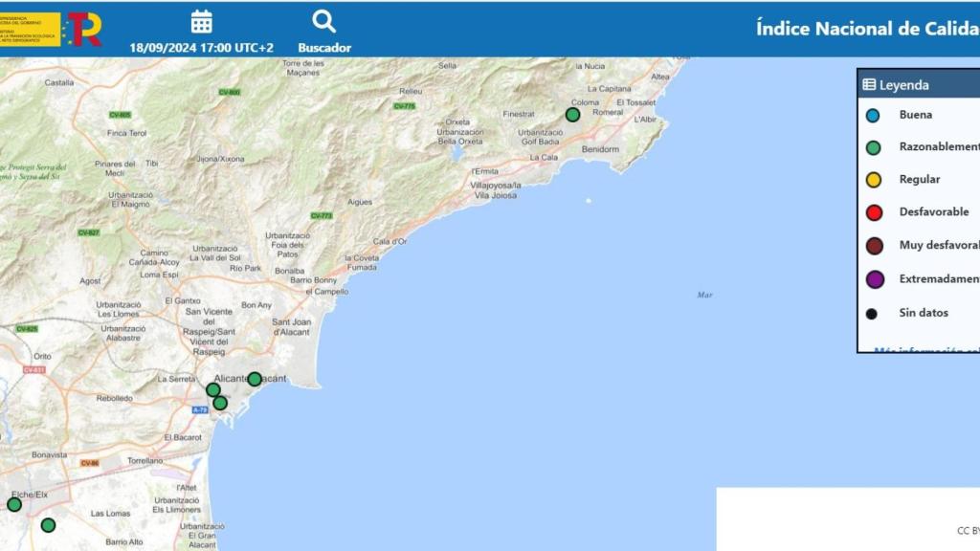Viewport: 980px width, 551px height.
Task: Click the Índice Nacional de Calidad title
Action: [866, 28]
